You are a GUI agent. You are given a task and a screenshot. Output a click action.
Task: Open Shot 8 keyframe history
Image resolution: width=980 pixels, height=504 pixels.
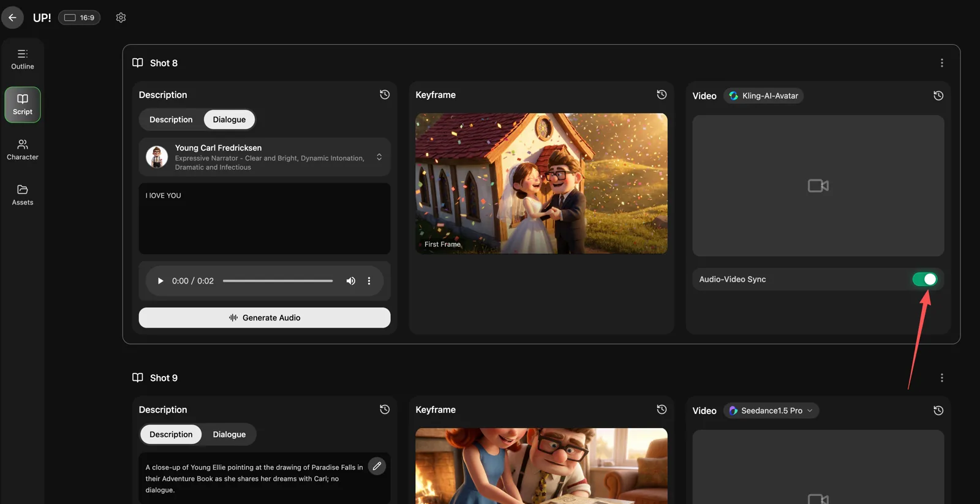(x=661, y=95)
